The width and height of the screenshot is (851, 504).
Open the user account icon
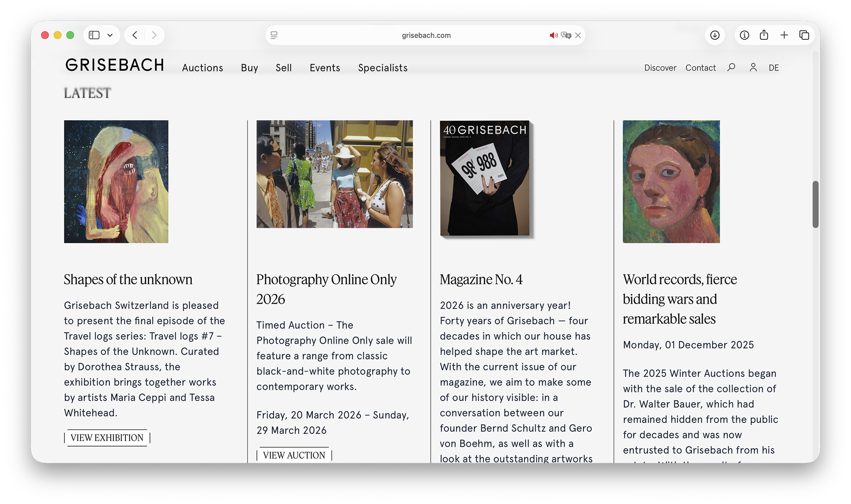click(x=753, y=68)
